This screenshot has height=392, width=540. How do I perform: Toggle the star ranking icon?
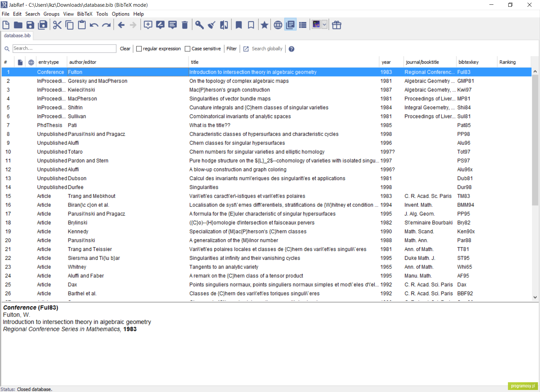[x=265, y=25]
